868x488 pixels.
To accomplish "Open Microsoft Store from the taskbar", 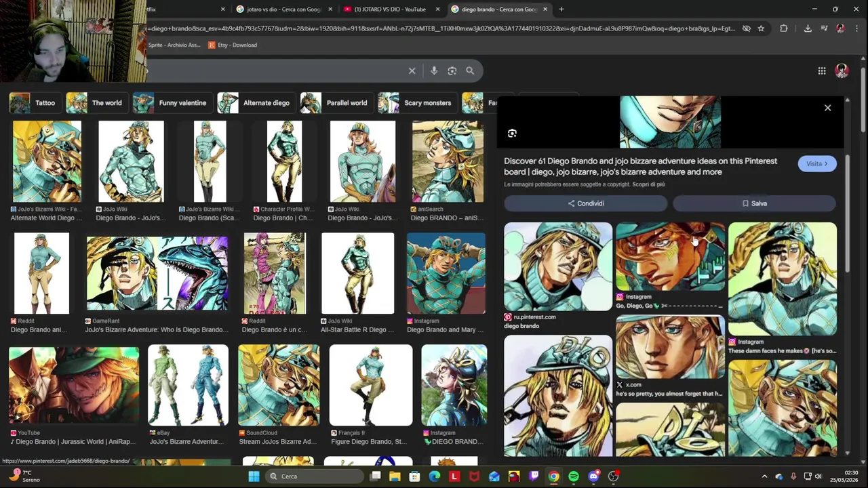I will (x=414, y=476).
